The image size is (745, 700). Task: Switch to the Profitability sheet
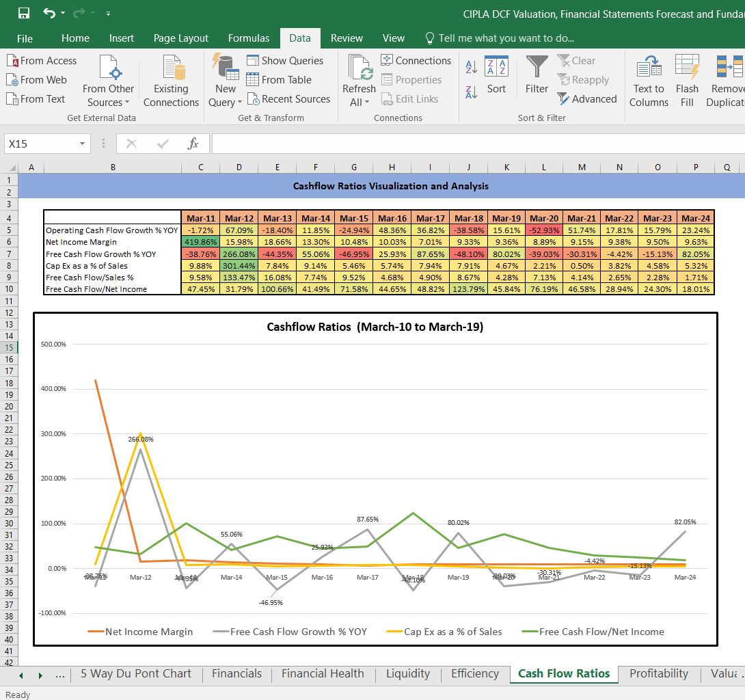point(658,674)
